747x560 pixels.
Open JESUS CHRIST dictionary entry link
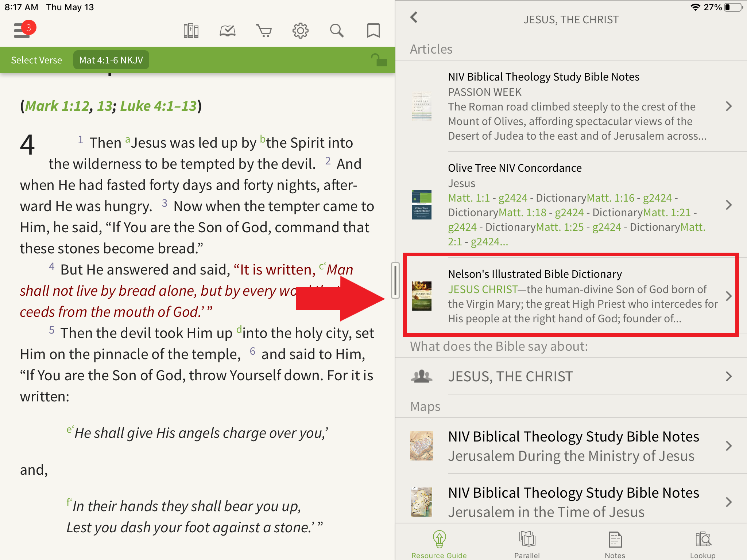483,289
